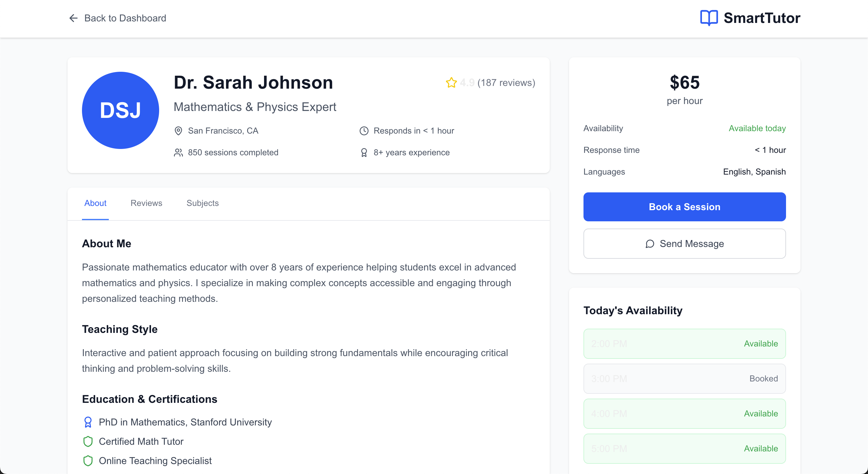The height and width of the screenshot is (474, 868).
Task: Click the SmartTutor book logo icon
Action: (x=709, y=18)
